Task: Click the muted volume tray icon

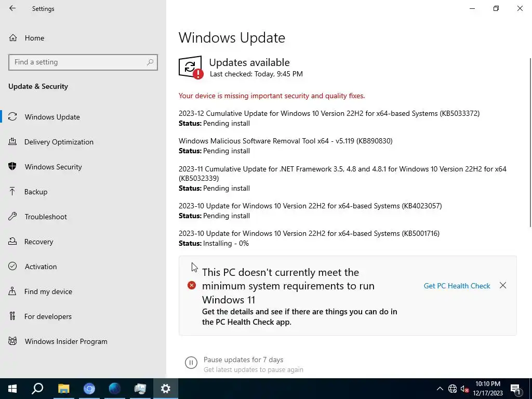Action: 465,389
